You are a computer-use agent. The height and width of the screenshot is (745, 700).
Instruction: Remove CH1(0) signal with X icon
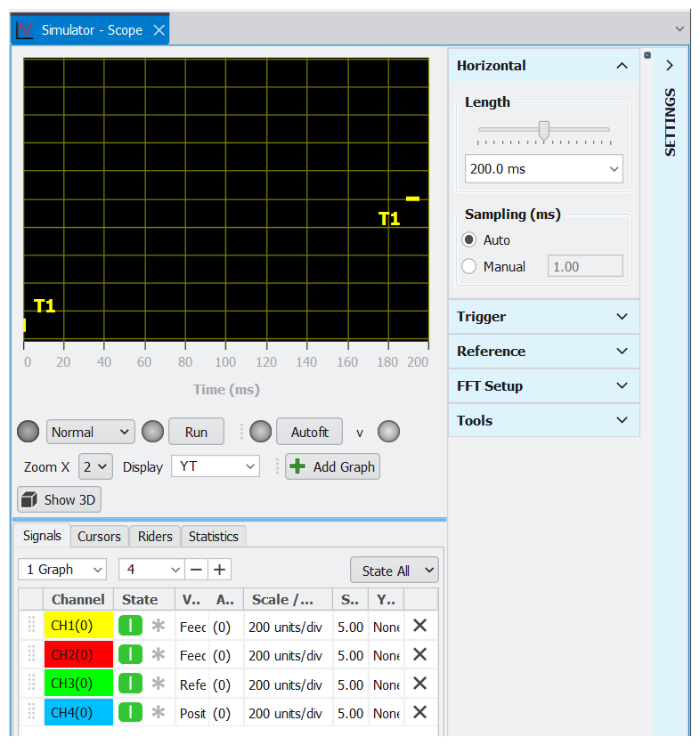420,626
